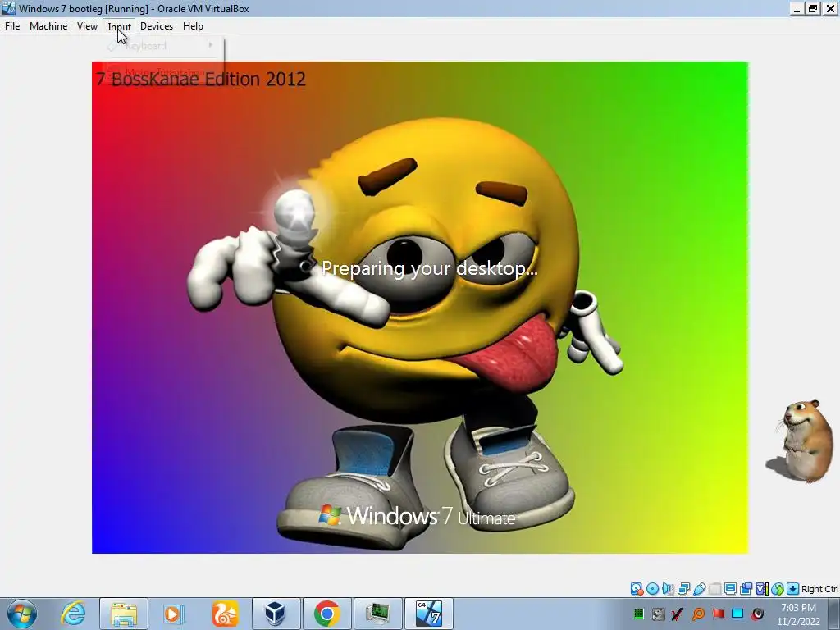The height and width of the screenshot is (630, 840).
Task: Click the mouse integration status icon
Action: (778, 589)
